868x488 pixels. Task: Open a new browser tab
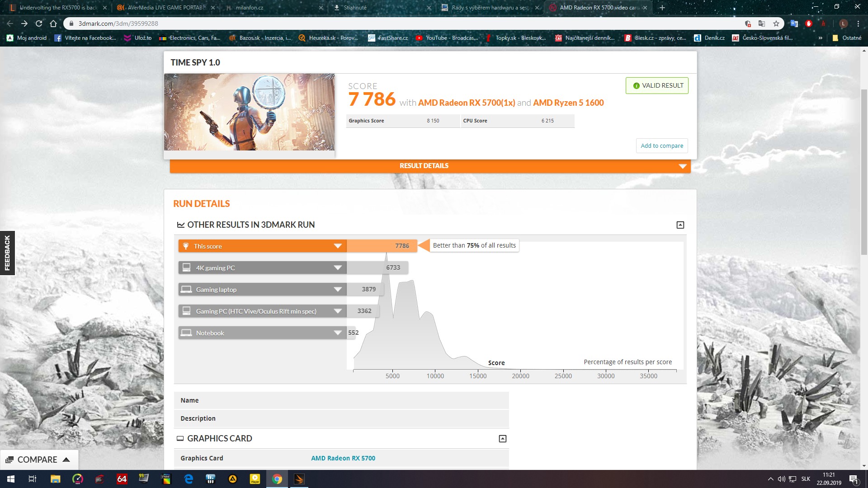tap(662, 8)
